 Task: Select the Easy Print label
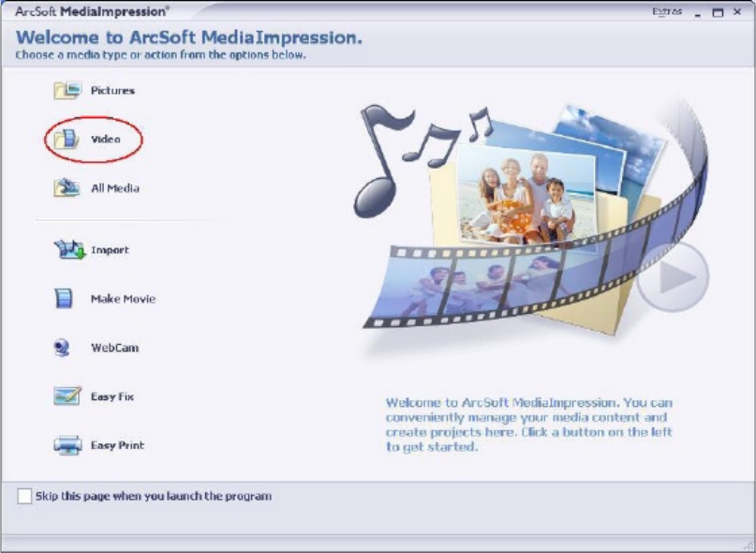(117, 445)
